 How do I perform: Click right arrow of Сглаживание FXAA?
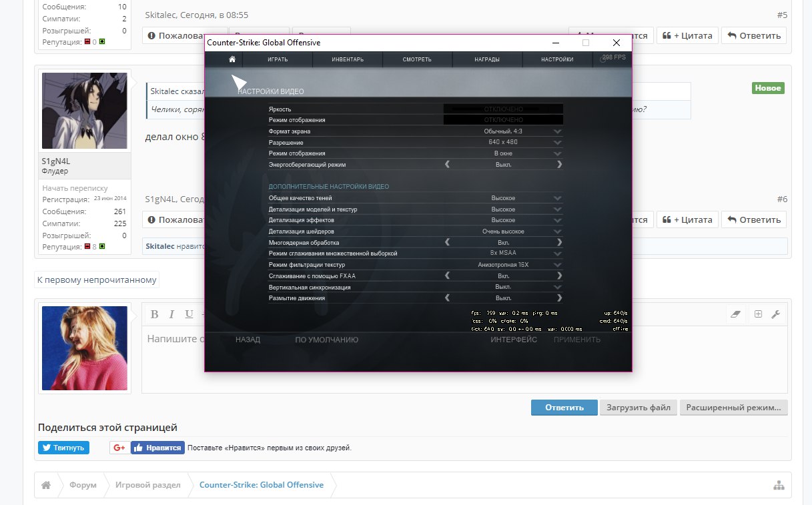(x=559, y=276)
